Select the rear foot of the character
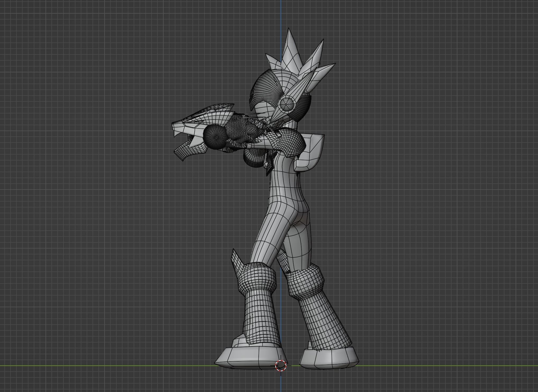Screen dimensions: 538x392 pos(330,358)
